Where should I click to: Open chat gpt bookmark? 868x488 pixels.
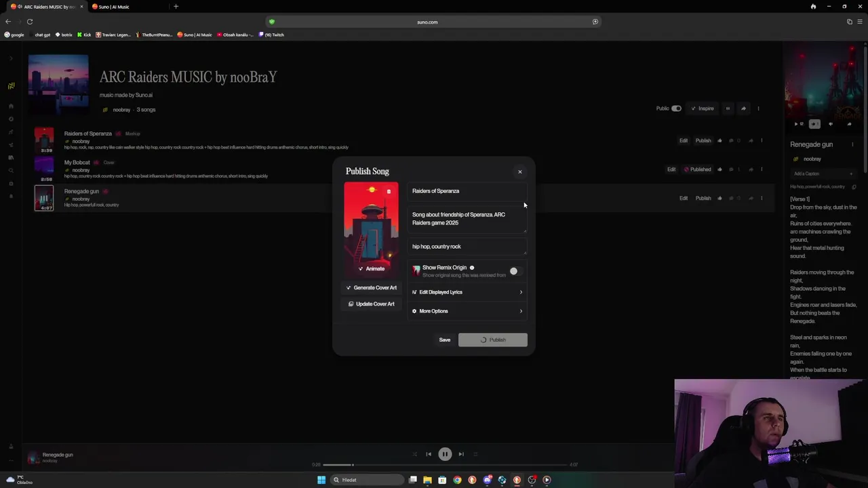(x=39, y=35)
